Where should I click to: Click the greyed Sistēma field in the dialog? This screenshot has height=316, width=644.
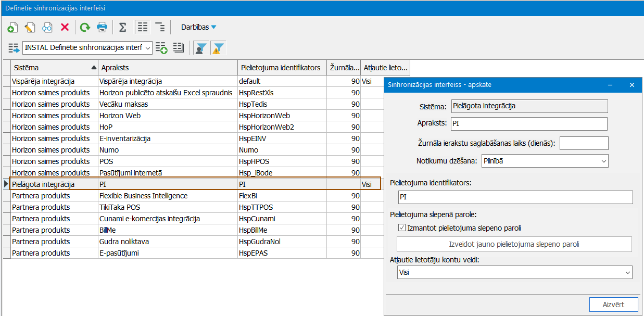529,106
